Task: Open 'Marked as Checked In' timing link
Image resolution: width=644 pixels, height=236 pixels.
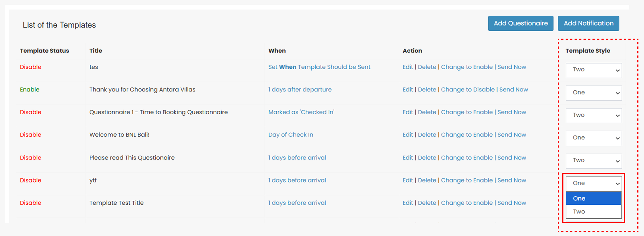Action: [301, 112]
